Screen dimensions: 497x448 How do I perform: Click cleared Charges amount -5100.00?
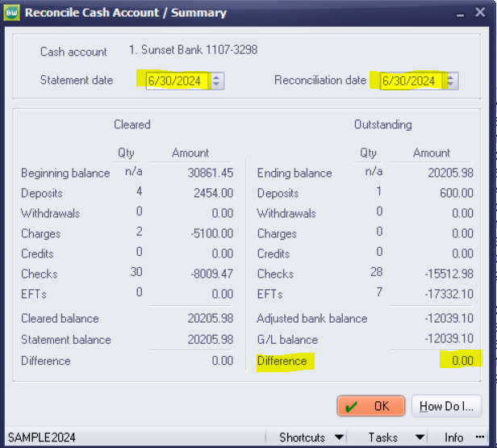coord(211,233)
